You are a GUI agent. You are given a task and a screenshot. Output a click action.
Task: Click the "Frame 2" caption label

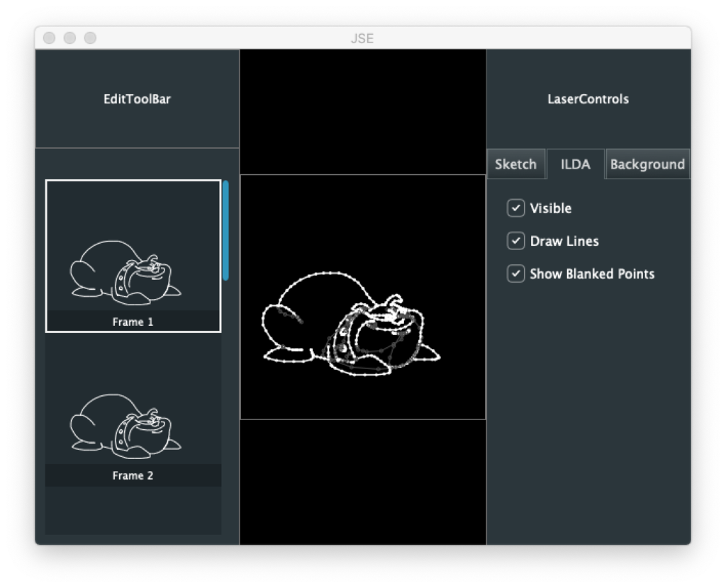click(x=133, y=476)
